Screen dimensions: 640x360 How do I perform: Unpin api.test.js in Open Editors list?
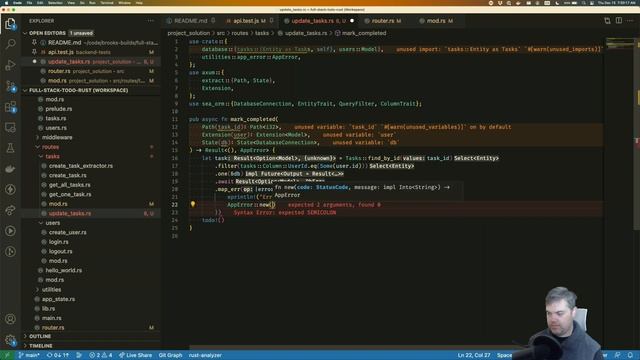35,52
